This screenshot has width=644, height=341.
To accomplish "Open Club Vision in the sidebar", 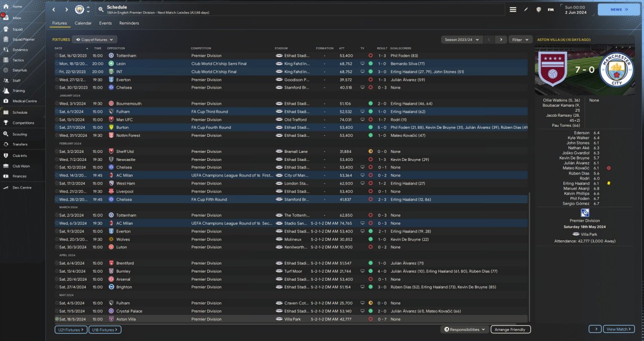I will pos(21,166).
